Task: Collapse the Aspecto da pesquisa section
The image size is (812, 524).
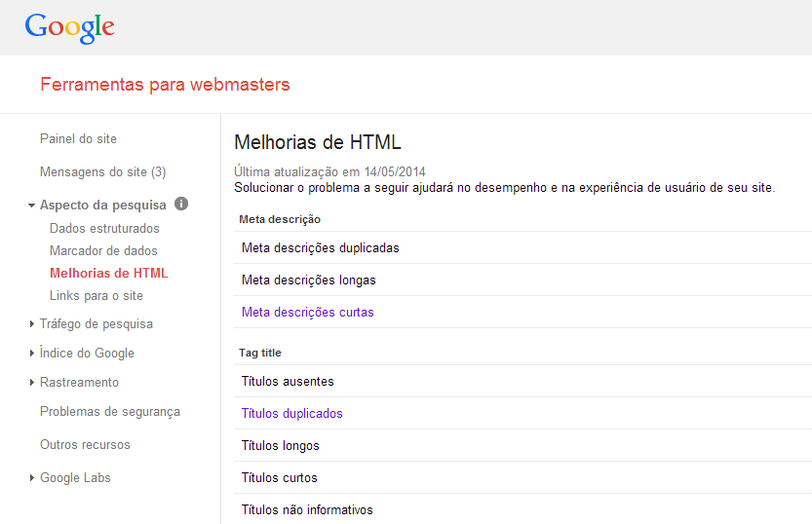Action: pyautogui.click(x=32, y=206)
